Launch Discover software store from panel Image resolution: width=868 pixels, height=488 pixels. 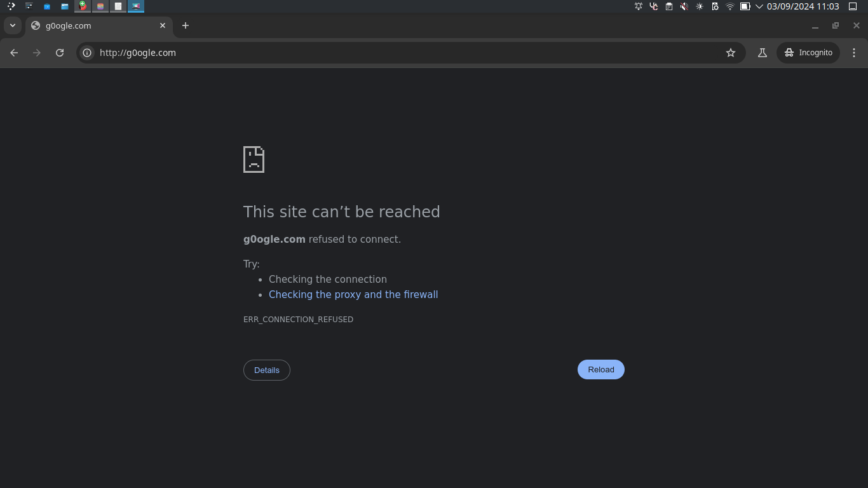(47, 6)
